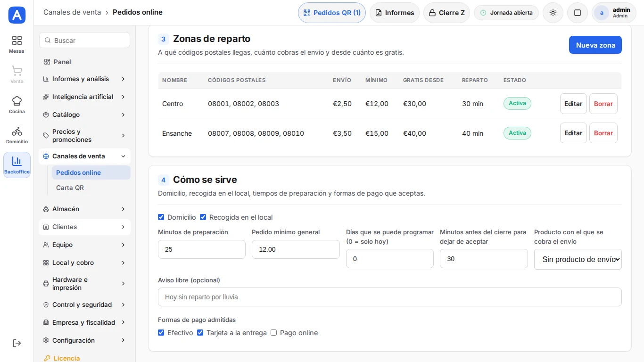Image resolution: width=644 pixels, height=362 pixels.
Task: Open the Domicilio delivery bike icon
Action: pyautogui.click(x=17, y=131)
